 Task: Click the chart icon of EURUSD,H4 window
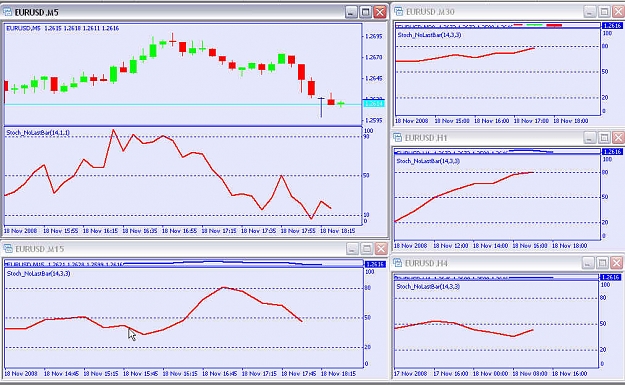(397, 263)
